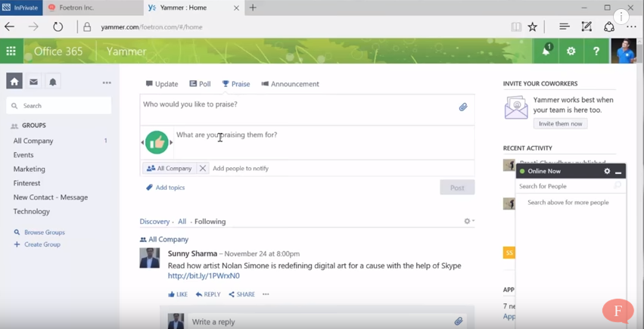
Task: Open the browser Hub icon
Action: point(565,26)
